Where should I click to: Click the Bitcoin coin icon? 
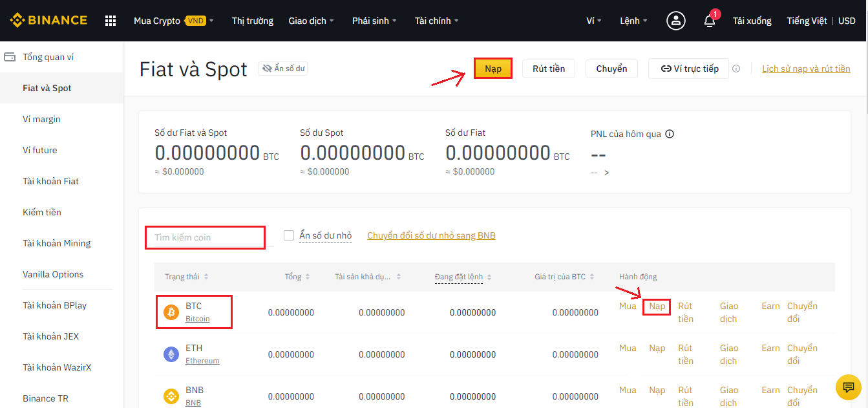point(171,312)
